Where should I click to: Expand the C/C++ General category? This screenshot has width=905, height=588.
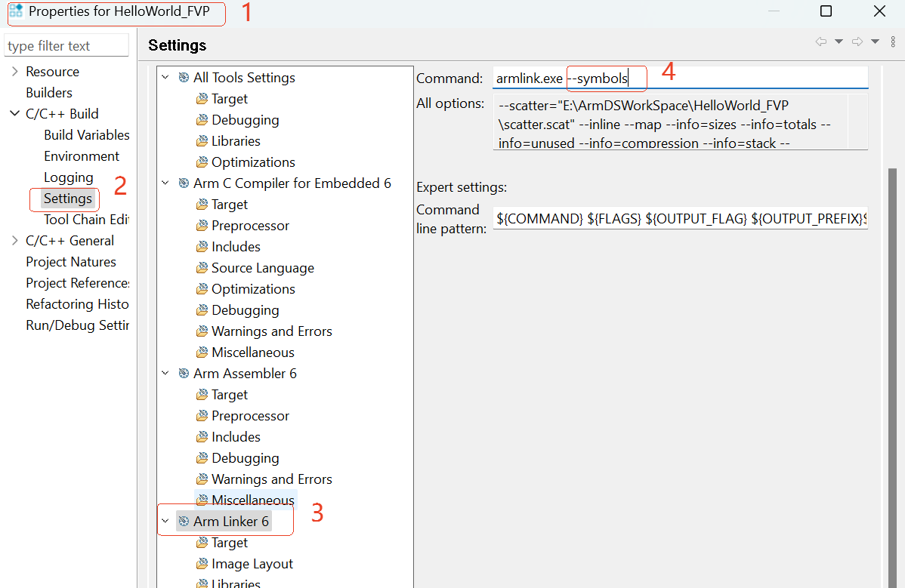(x=14, y=241)
